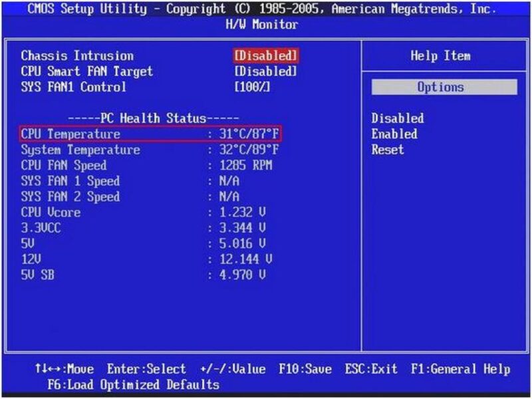Click the CMOS Setup Utility copyright header
The width and height of the screenshot is (532, 399).
pyautogui.click(x=261, y=9)
